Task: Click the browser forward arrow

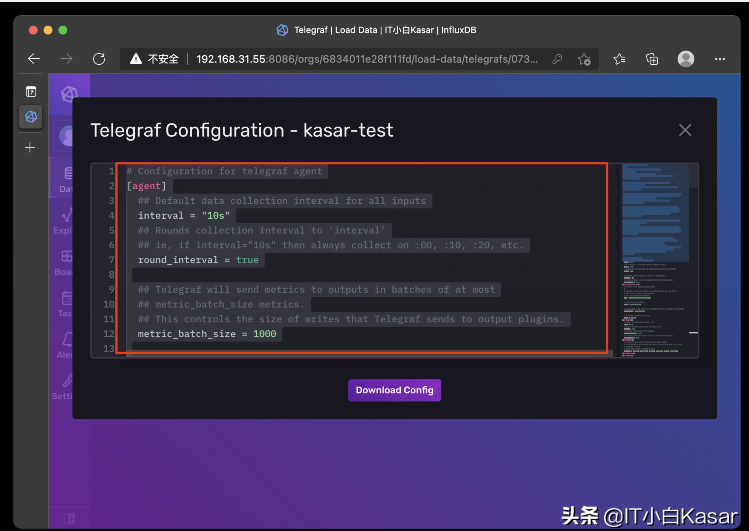Action: [66, 59]
